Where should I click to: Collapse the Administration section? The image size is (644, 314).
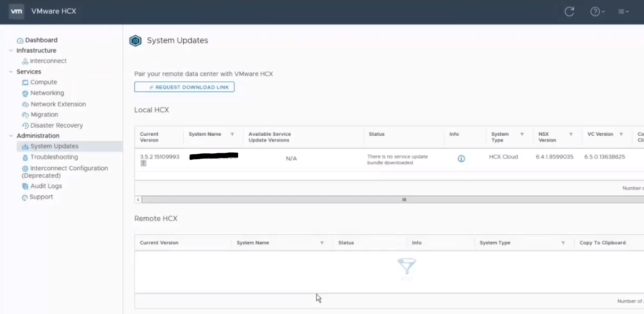click(x=11, y=136)
